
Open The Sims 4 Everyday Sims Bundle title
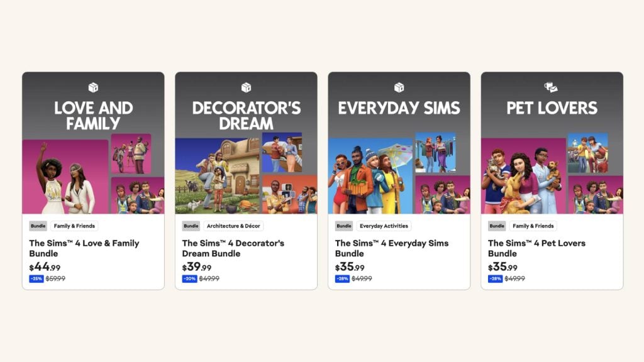click(x=391, y=248)
